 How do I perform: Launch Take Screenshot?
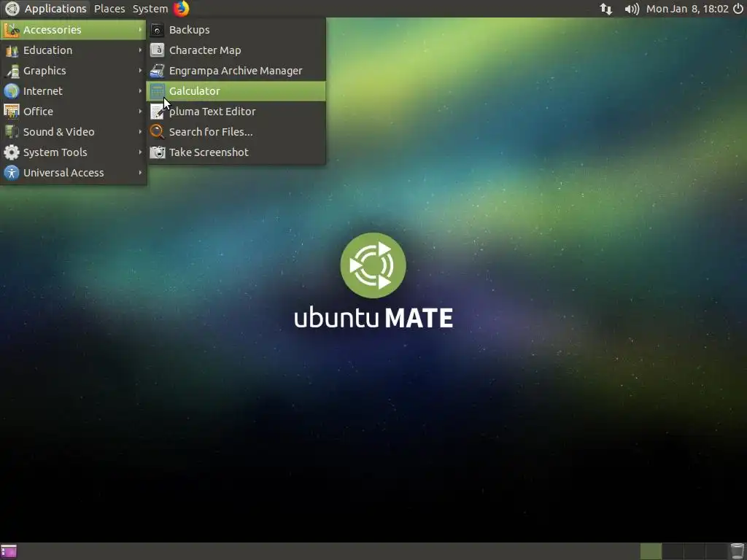point(236,152)
